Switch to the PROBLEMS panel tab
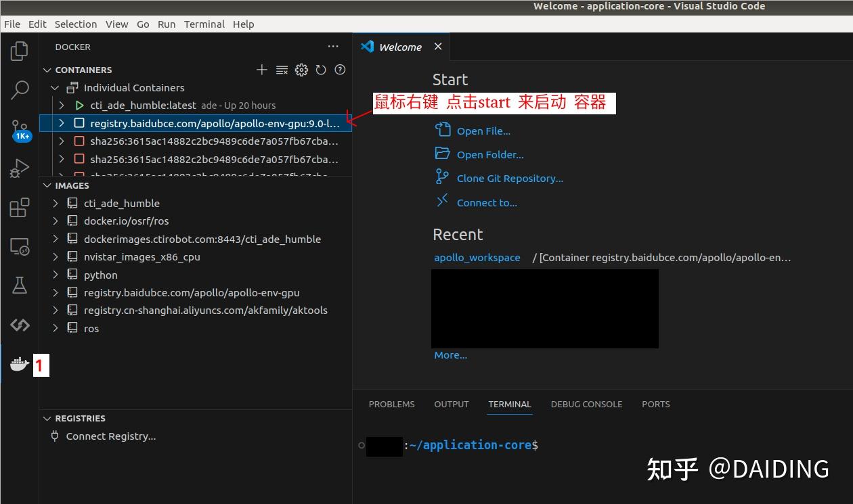 [391, 404]
